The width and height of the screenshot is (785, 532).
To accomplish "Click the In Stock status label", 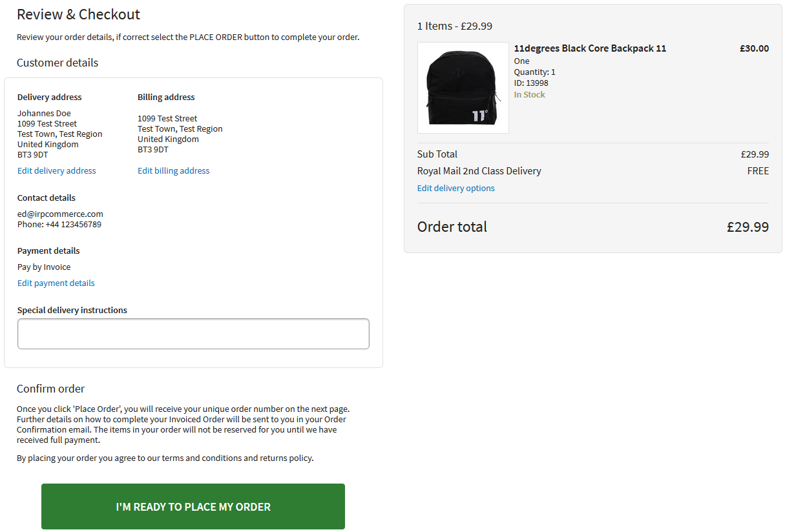I will coord(529,95).
